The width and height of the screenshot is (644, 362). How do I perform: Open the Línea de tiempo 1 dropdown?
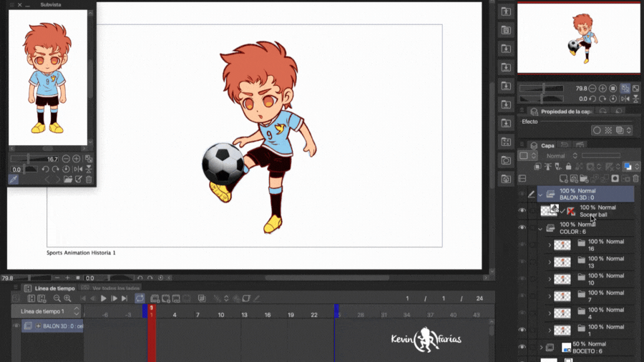47,311
